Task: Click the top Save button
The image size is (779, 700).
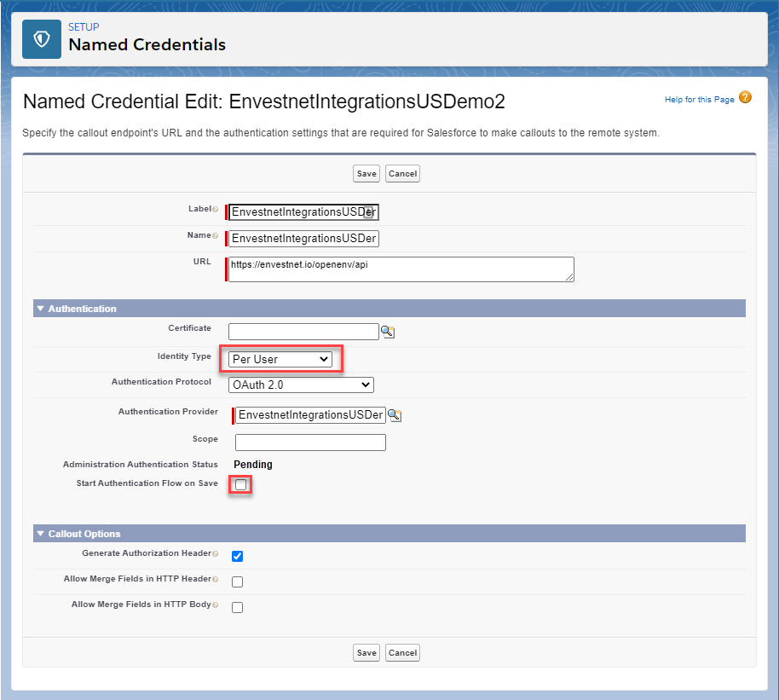Action: click(x=366, y=174)
